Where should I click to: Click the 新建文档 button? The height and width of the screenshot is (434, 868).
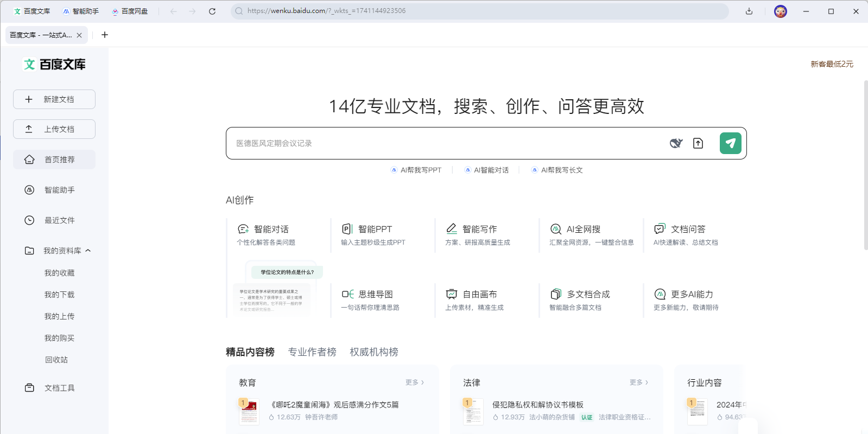click(x=54, y=99)
